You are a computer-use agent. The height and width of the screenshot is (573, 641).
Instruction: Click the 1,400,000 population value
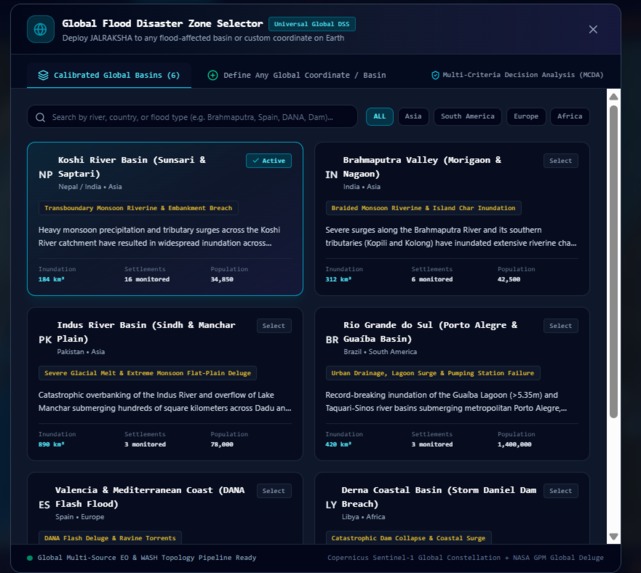click(515, 445)
